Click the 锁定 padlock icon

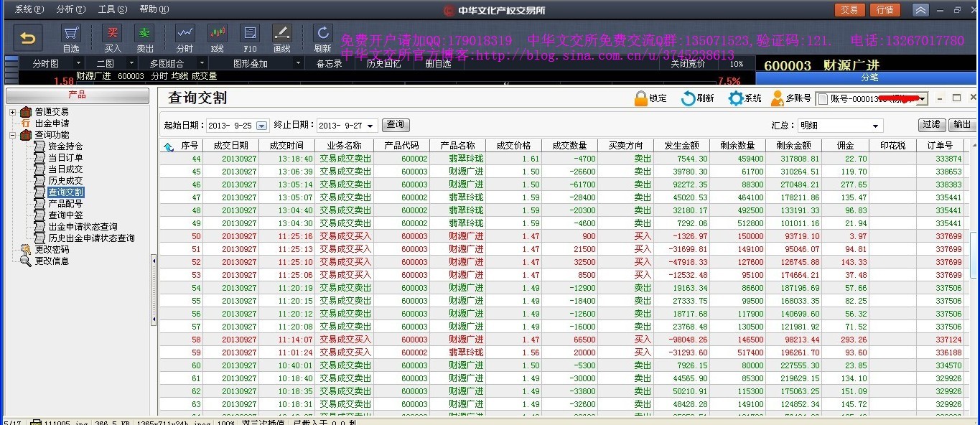(x=641, y=98)
